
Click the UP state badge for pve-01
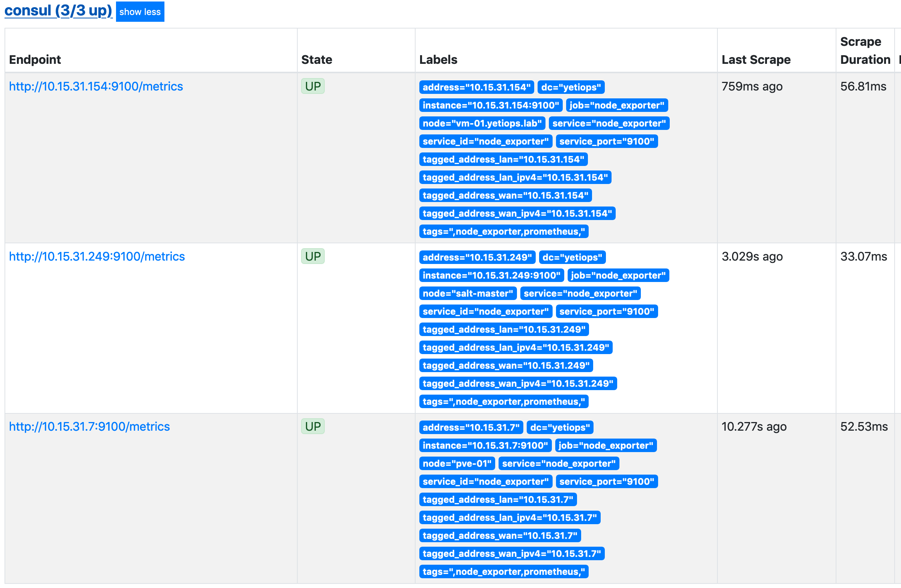312,426
